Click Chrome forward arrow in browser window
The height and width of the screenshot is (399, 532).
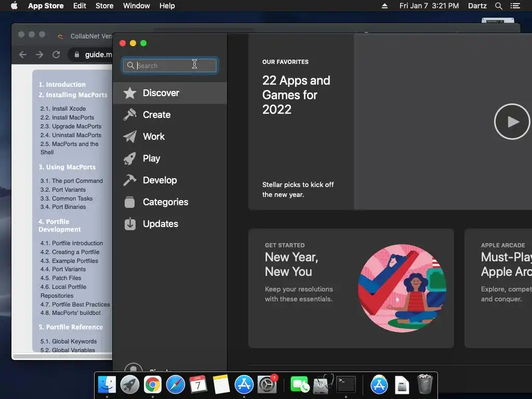[x=39, y=55]
